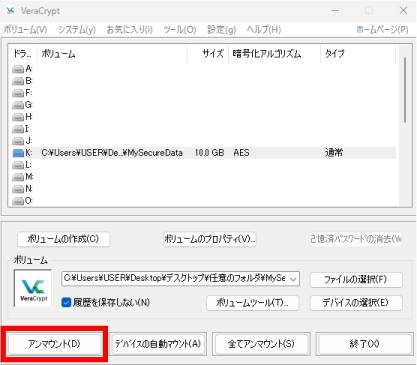Click the アンマウント(D) button
The width and height of the screenshot is (417, 365).
tap(54, 344)
